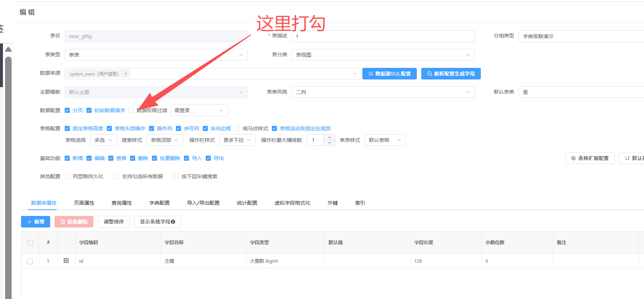This screenshot has height=299, width=644.
Task: Switch to the 字典配置 tab
Action: pyautogui.click(x=159, y=203)
